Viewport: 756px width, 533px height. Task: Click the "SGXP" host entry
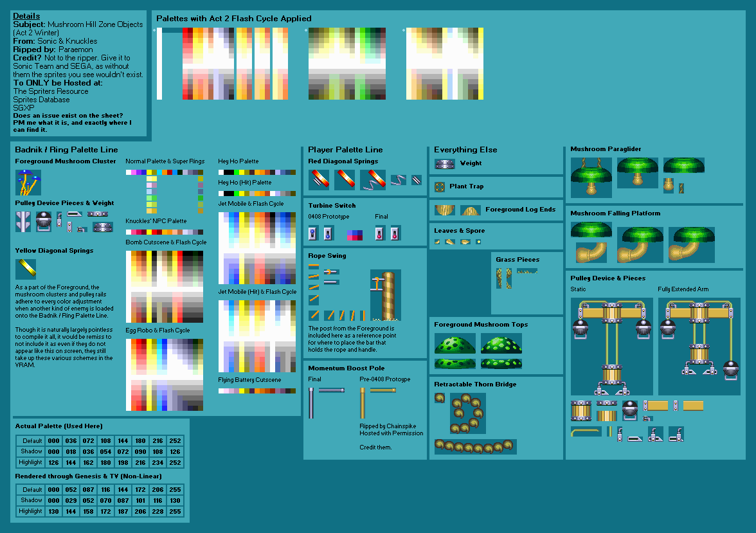click(x=24, y=107)
